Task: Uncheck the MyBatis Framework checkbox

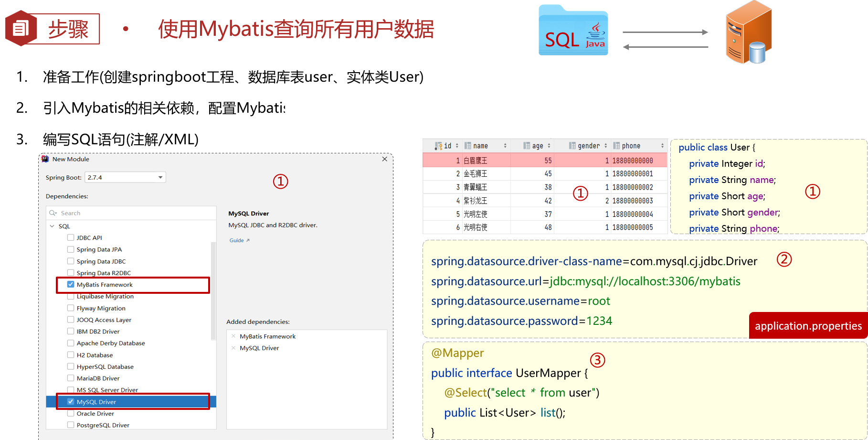Action: [71, 284]
